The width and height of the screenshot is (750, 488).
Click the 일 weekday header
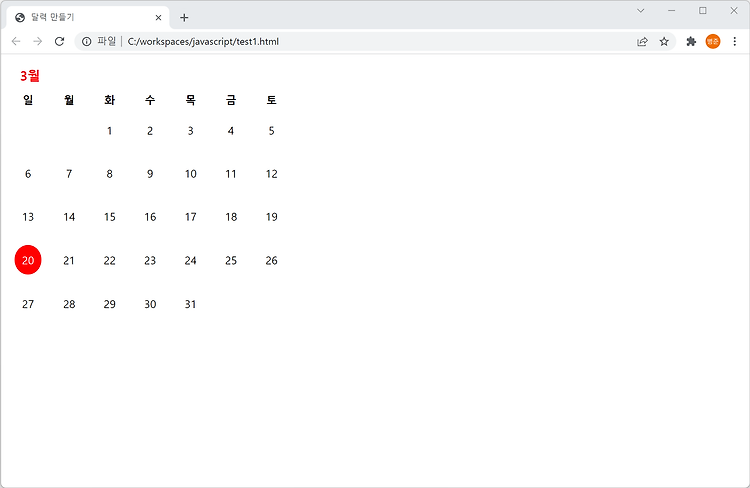click(x=28, y=100)
